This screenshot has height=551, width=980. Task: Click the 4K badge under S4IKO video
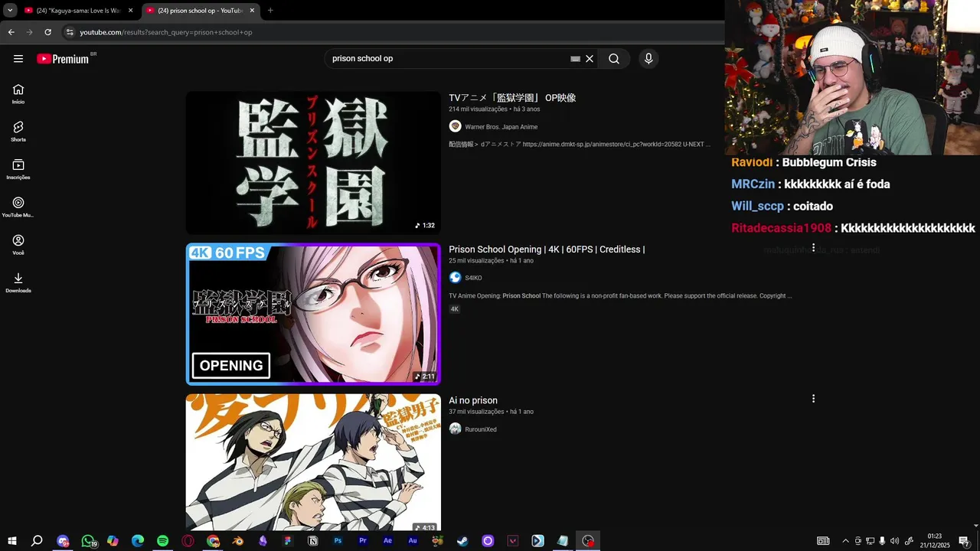tap(454, 309)
